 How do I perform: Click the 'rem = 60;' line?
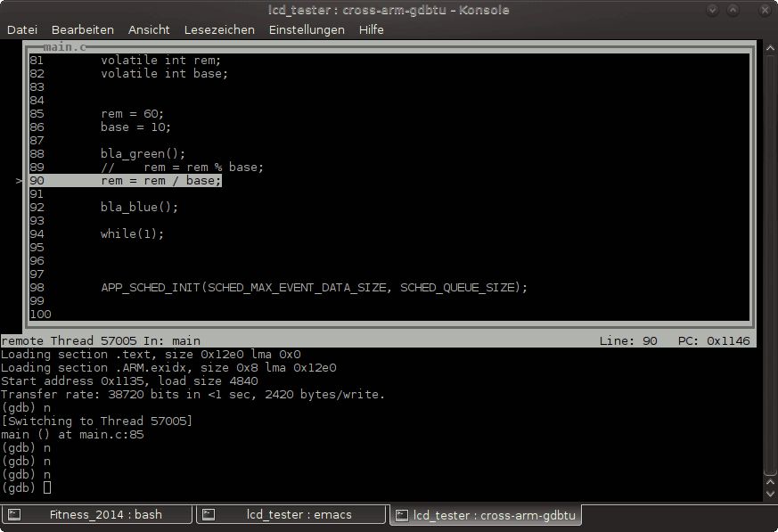point(132,114)
